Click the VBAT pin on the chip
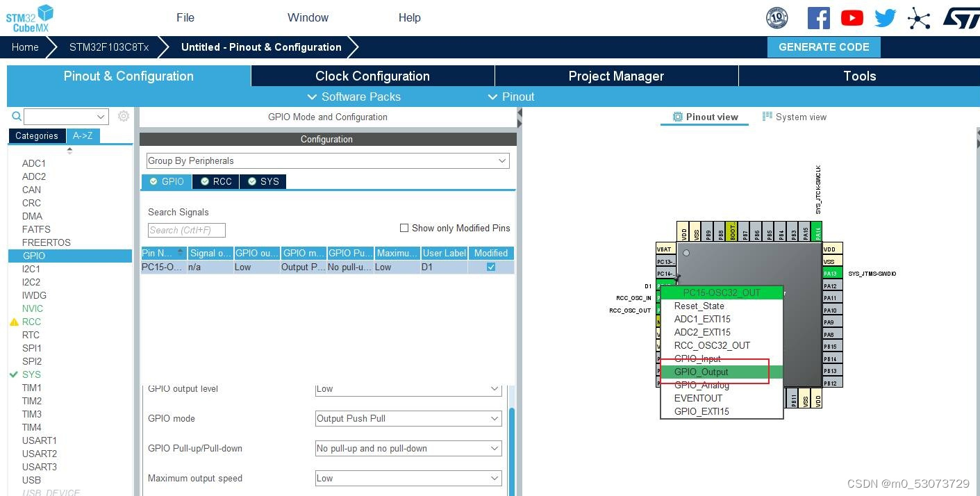Screen dimensions: 980x496 (665, 249)
